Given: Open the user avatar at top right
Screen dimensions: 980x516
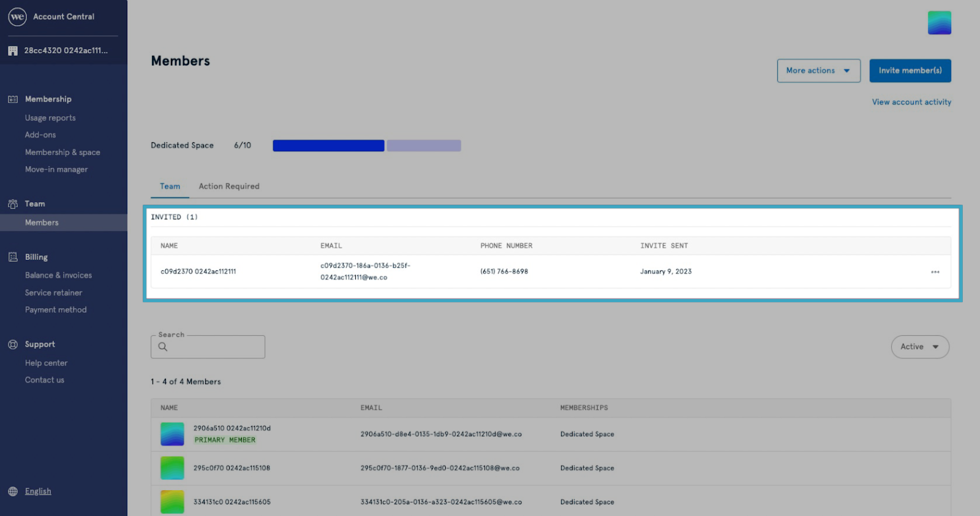Looking at the screenshot, I should pos(940,23).
